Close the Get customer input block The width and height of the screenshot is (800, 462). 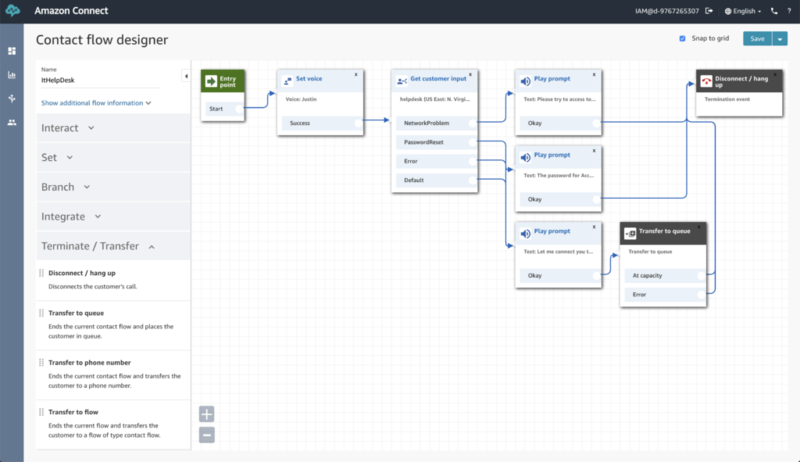point(470,74)
